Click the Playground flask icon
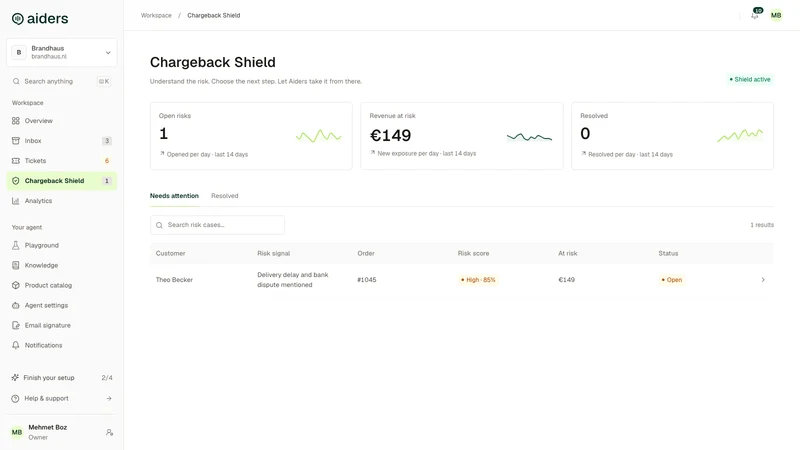 (16, 245)
